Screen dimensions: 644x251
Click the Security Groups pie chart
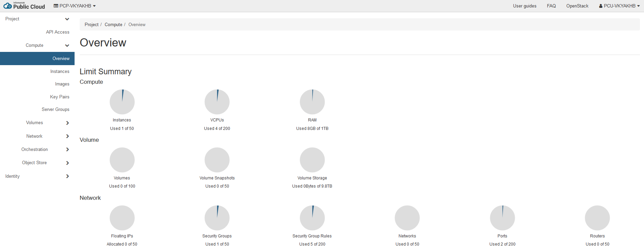click(217, 218)
